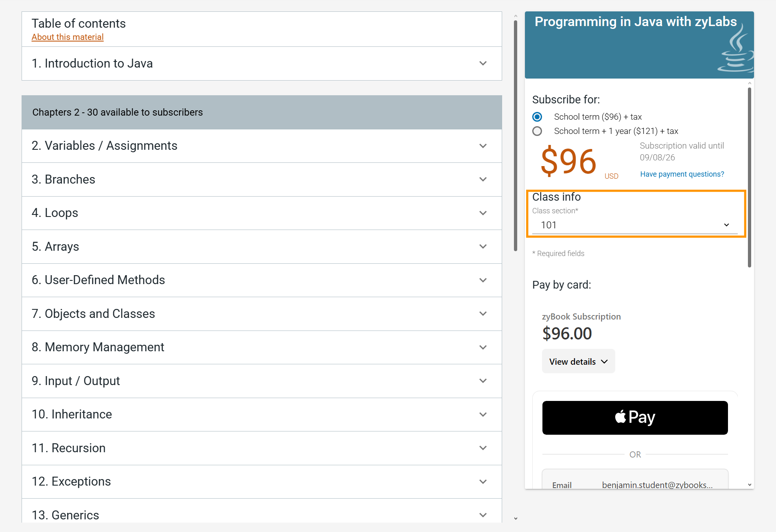Click the subscription panel scrollbar
Screen dimensions: 776x532
(750, 177)
